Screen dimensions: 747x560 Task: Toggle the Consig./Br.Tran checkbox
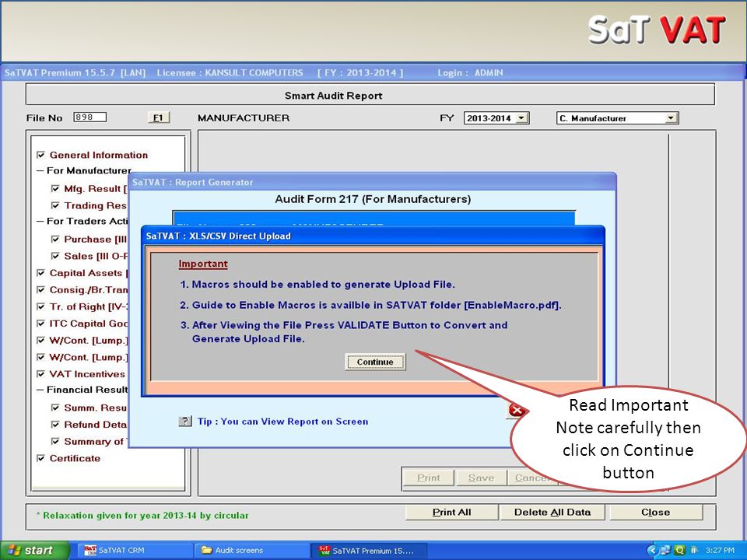click(40, 289)
